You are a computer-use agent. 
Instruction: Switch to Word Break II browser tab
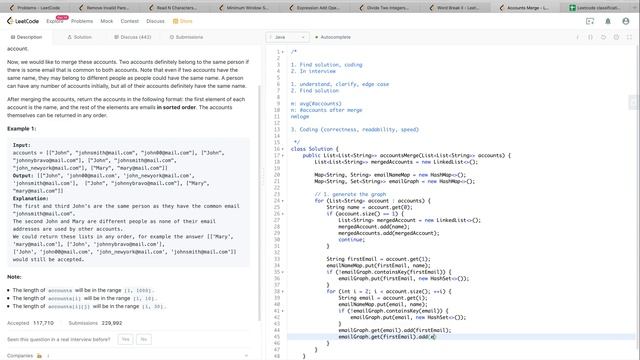(x=457, y=8)
